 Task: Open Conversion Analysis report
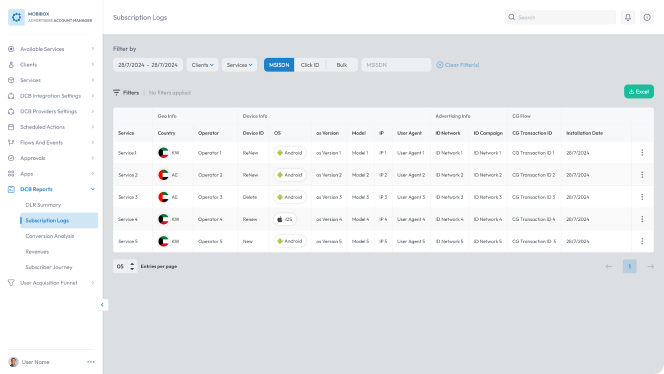[x=50, y=236]
